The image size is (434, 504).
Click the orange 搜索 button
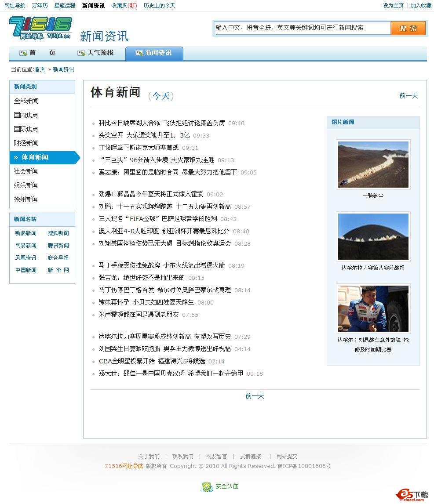tap(408, 28)
